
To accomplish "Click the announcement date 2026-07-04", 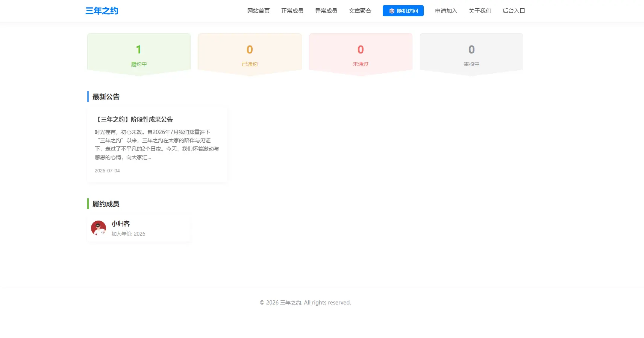I will tap(107, 171).
